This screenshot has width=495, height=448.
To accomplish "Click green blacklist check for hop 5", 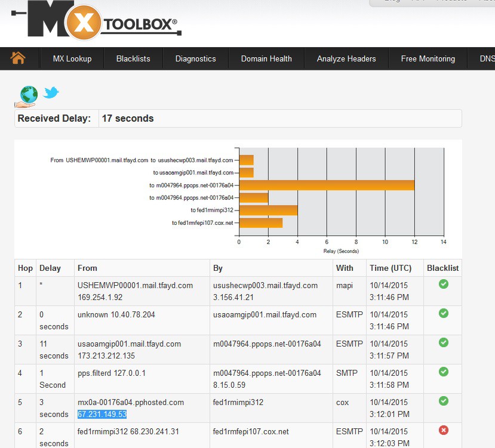I will [443, 401].
